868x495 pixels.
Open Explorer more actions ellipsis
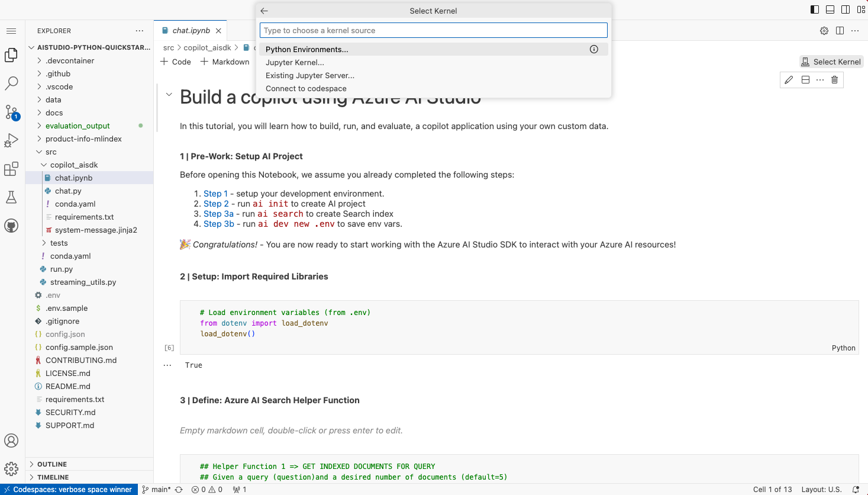pyautogui.click(x=140, y=31)
